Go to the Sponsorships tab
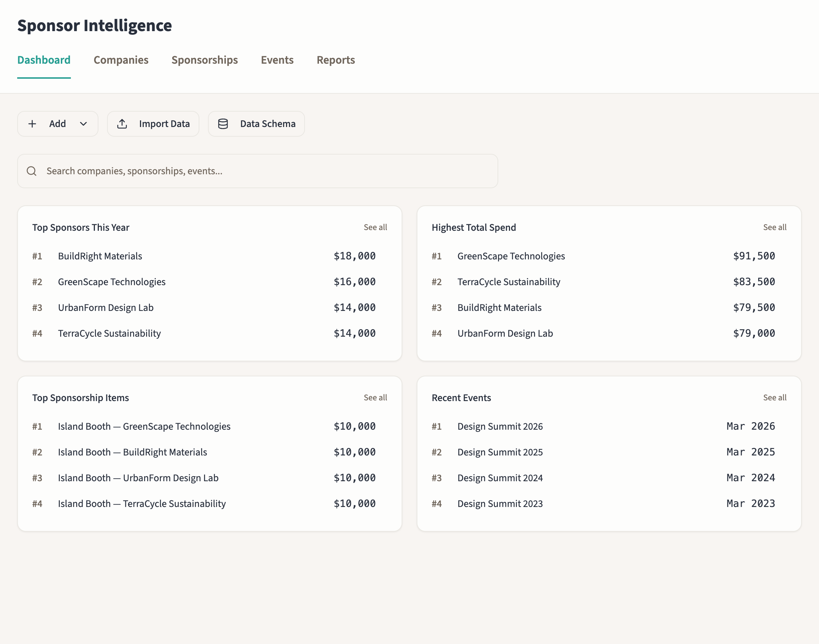Screen dimensions: 819x644 205,60
